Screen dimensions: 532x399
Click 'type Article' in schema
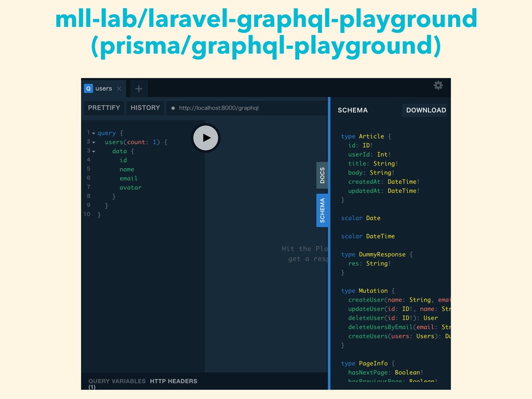pyautogui.click(x=363, y=137)
